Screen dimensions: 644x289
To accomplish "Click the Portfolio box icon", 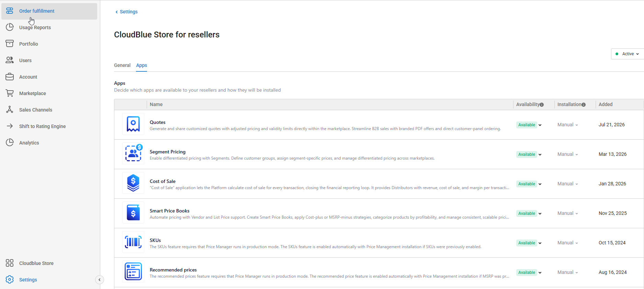I will (x=10, y=44).
